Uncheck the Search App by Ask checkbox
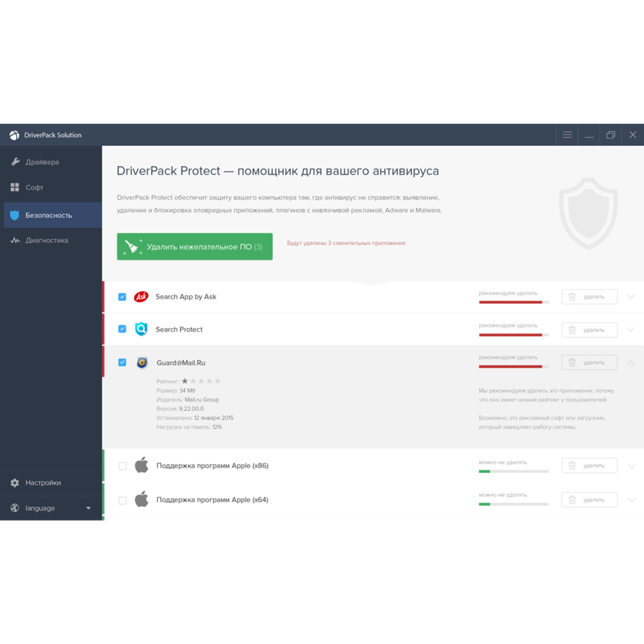This screenshot has width=644, height=644. 122,297
